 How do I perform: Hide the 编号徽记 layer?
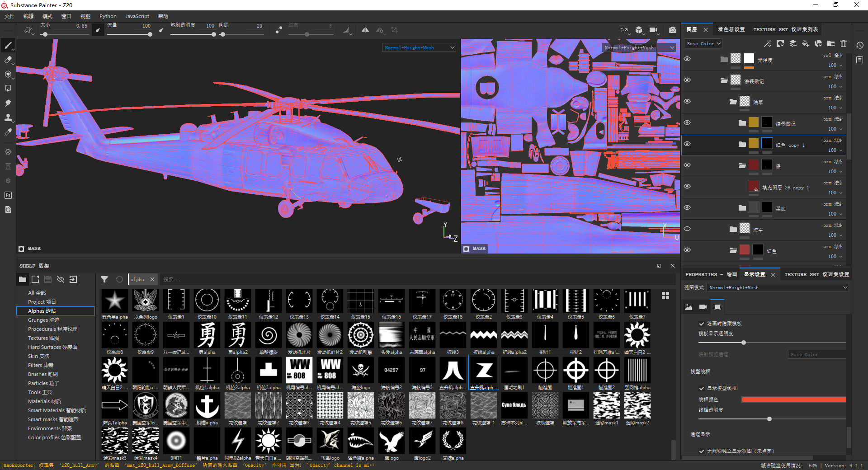(x=687, y=122)
